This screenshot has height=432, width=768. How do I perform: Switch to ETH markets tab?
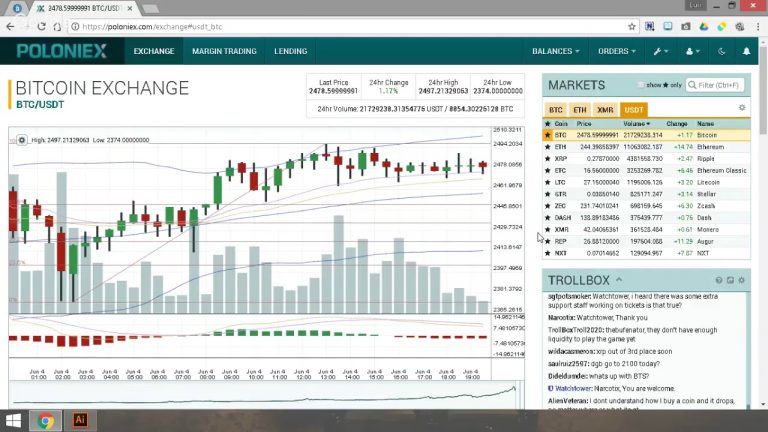580,110
